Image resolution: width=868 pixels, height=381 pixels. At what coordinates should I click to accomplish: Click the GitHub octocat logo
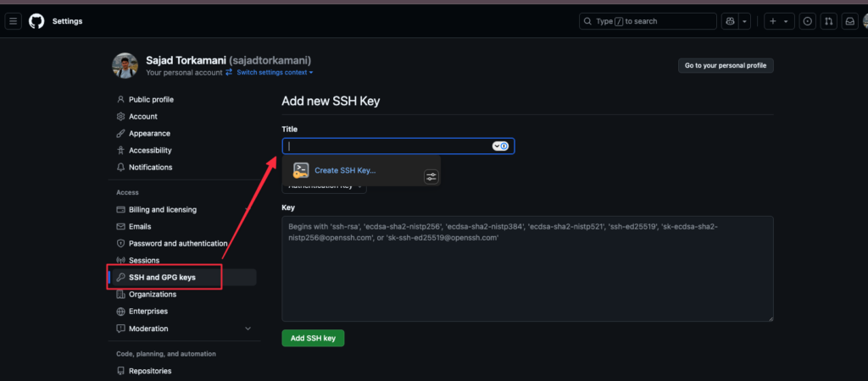36,21
